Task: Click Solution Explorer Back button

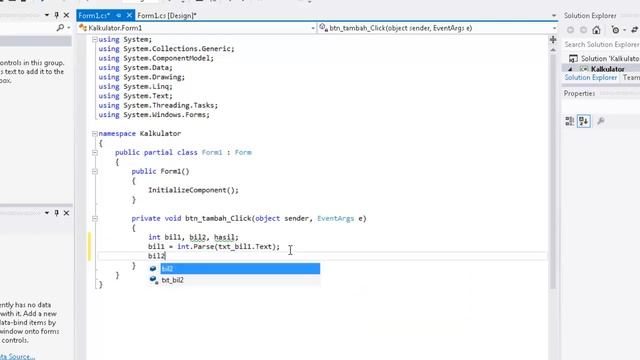Action: pos(571,30)
